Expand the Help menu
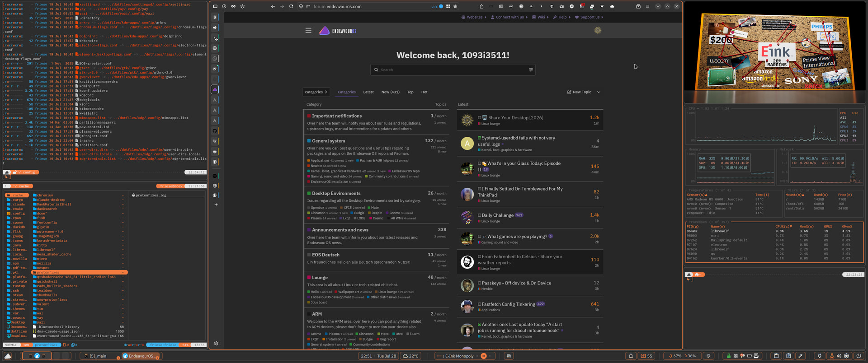This screenshot has height=363, width=868. tap(561, 17)
